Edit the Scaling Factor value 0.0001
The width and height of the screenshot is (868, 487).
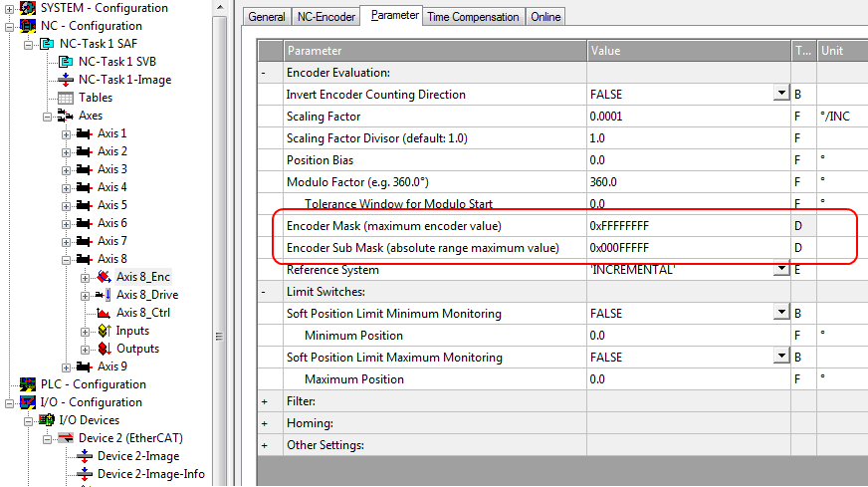pyautogui.click(x=689, y=117)
